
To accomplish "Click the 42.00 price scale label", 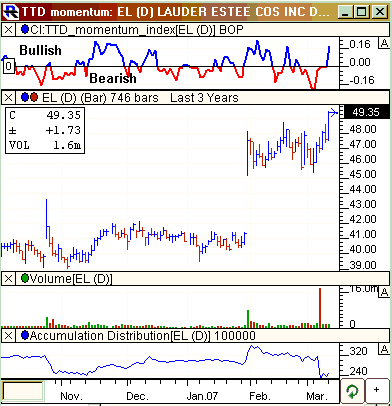I will click(x=363, y=219).
